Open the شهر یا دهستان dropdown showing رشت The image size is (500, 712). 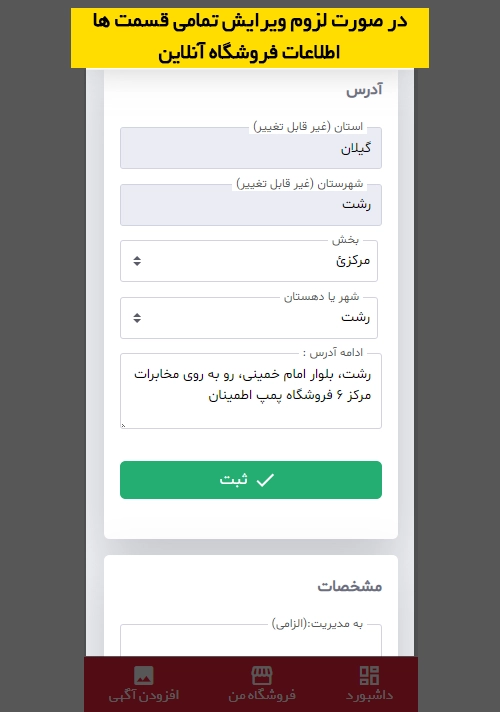click(x=249, y=318)
